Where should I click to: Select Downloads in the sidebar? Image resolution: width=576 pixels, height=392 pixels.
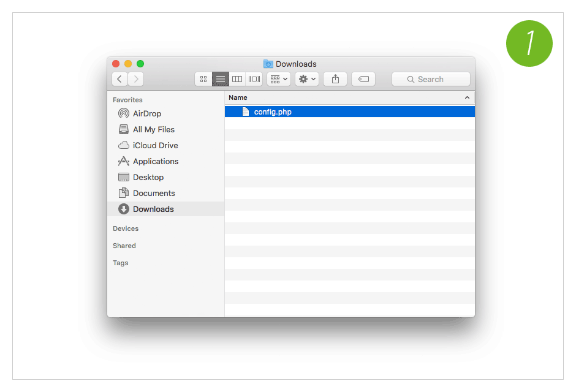point(166,209)
